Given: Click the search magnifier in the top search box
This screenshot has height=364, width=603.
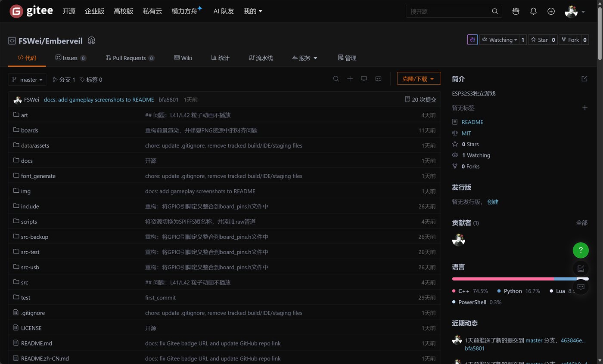Looking at the screenshot, I should (495, 11).
